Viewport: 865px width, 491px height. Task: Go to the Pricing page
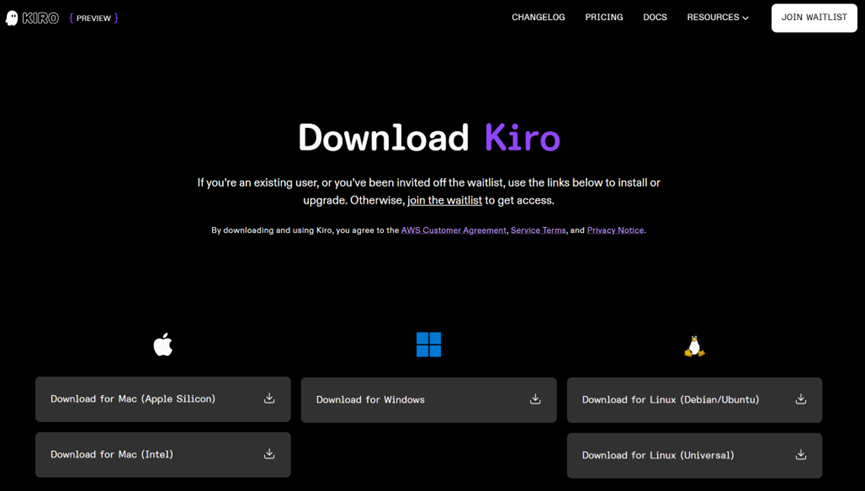point(604,17)
